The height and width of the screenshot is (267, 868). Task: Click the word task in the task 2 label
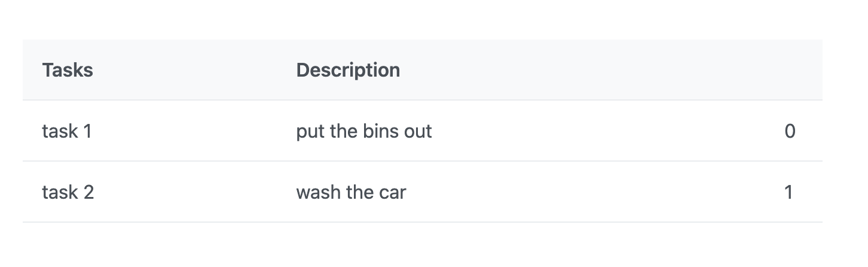click(59, 192)
